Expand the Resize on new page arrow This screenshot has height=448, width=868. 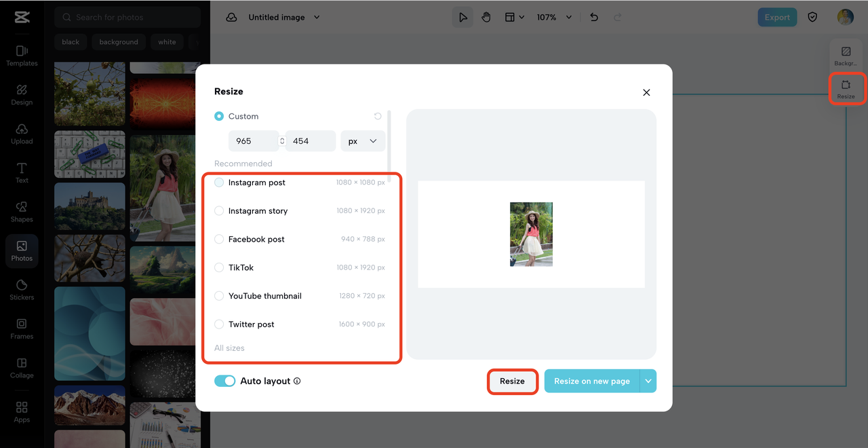point(648,381)
